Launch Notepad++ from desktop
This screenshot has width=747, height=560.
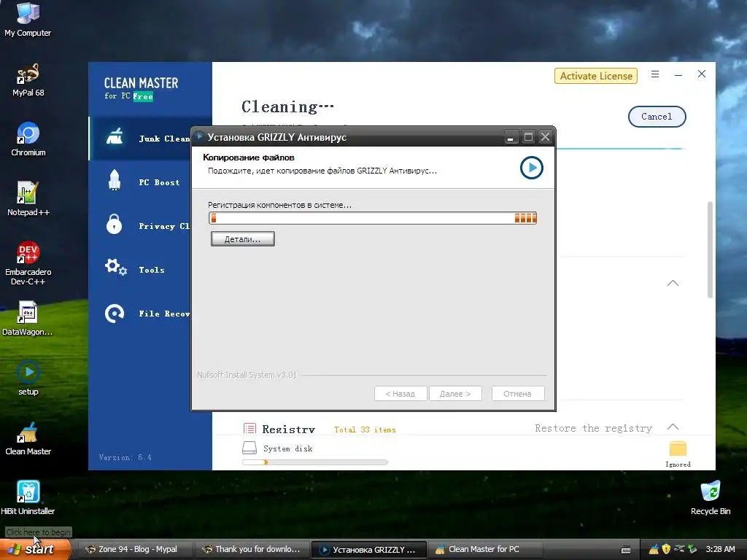point(28,199)
